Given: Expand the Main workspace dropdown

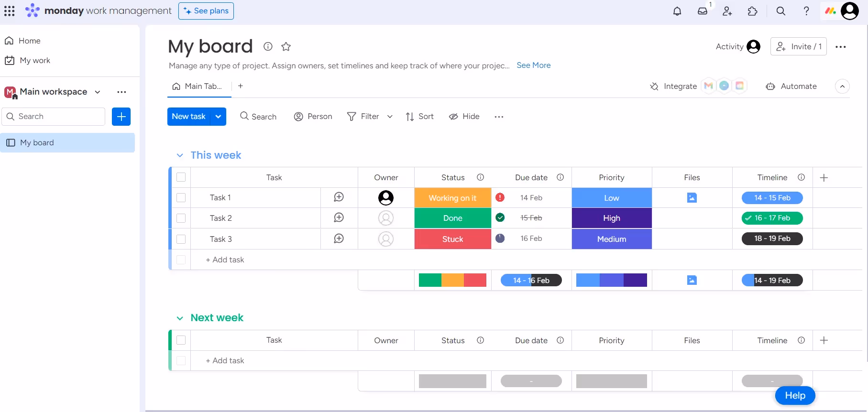Looking at the screenshot, I should pos(98,92).
